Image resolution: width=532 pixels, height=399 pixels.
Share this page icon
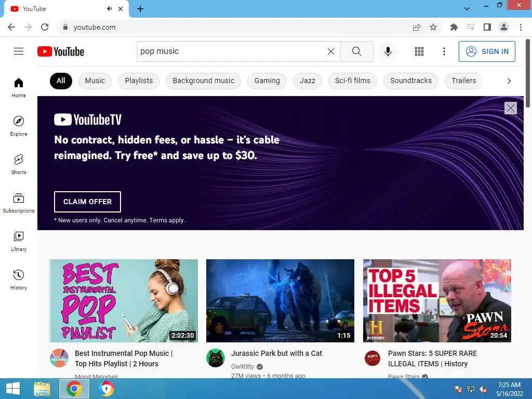pos(417,27)
